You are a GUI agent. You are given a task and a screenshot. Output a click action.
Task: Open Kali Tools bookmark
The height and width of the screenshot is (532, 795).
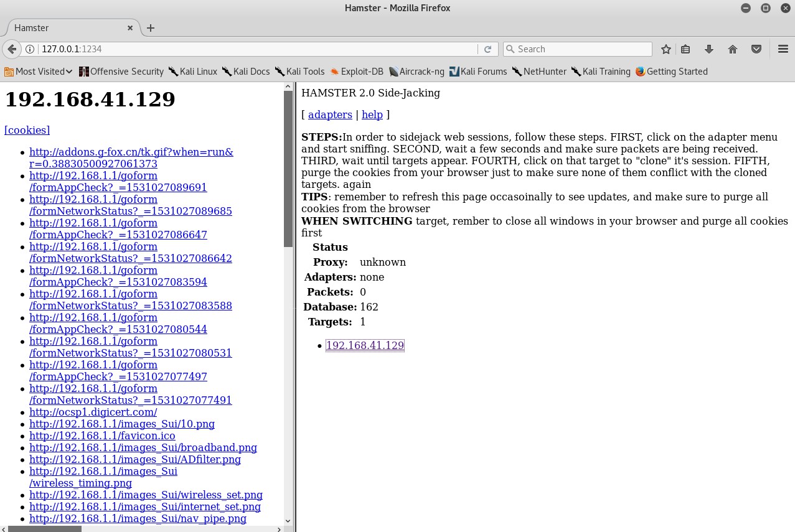click(300, 72)
